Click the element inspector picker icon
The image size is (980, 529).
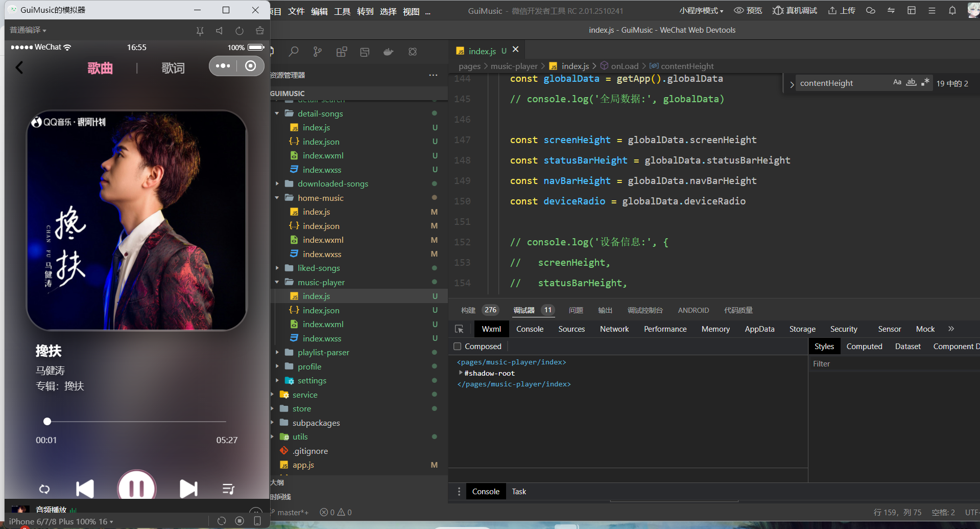click(x=459, y=329)
